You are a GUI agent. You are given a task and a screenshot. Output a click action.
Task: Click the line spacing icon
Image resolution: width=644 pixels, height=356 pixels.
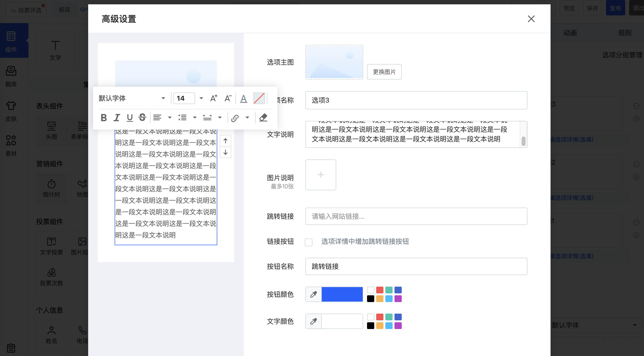click(182, 118)
